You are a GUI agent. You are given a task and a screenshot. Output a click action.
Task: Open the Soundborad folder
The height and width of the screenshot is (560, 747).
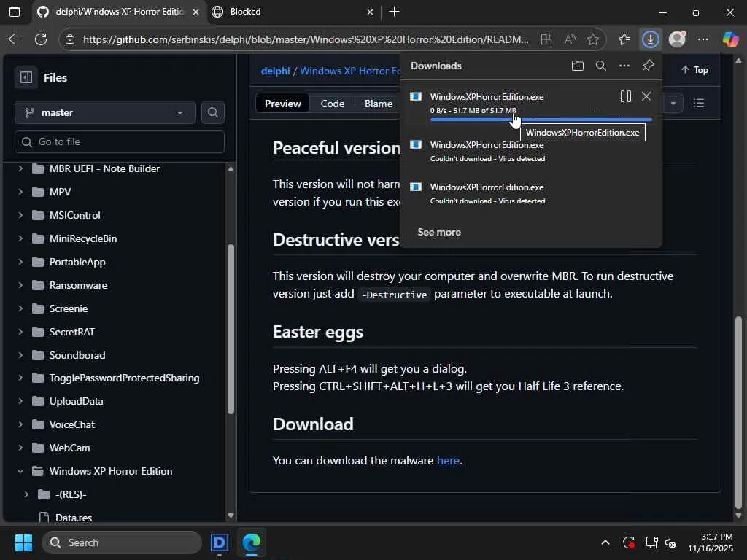click(x=77, y=355)
